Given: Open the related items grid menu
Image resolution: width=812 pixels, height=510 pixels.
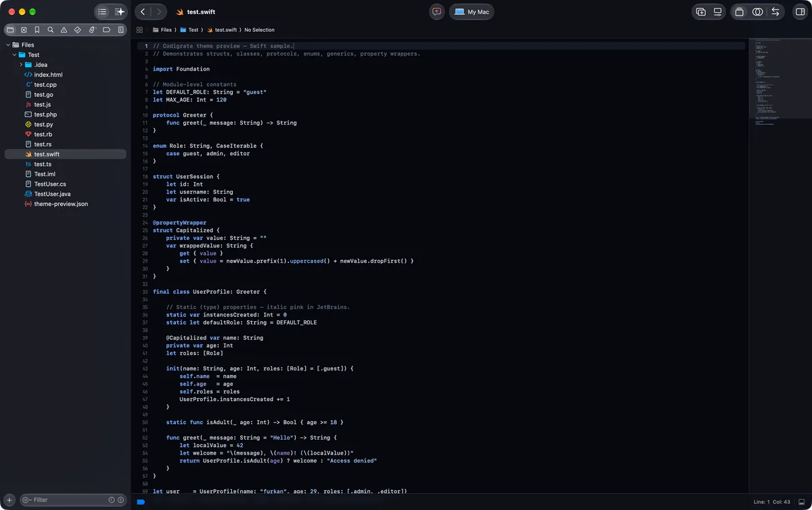Looking at the screenshot, I should [x=139, y=30].
